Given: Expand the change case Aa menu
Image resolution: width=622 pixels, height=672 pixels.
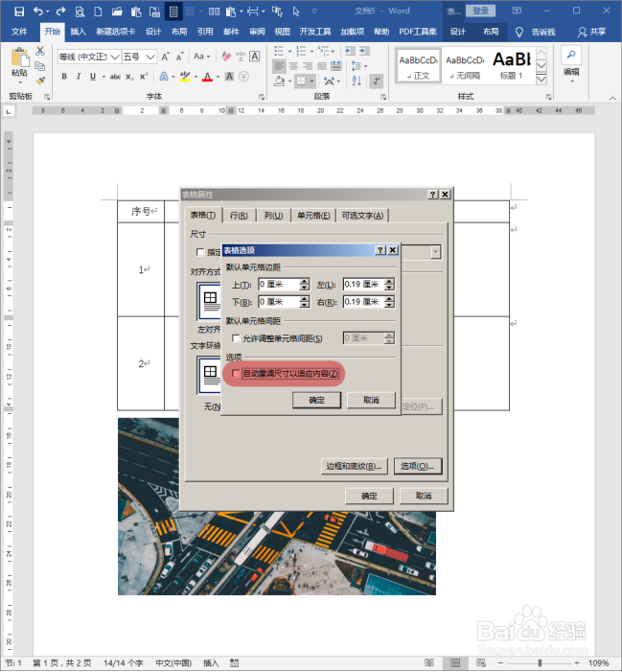Looking at the screenshot, I should point(201,57).
